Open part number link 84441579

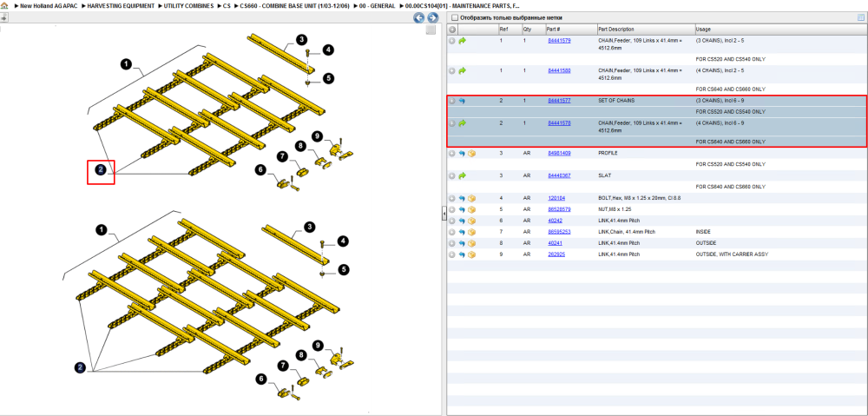click(x=559, y=41)
